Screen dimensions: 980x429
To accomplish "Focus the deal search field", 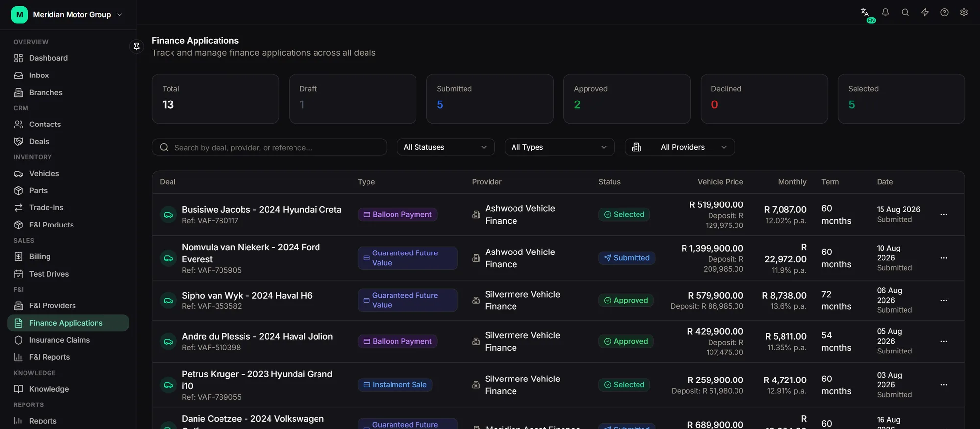I will coord(269,147).
